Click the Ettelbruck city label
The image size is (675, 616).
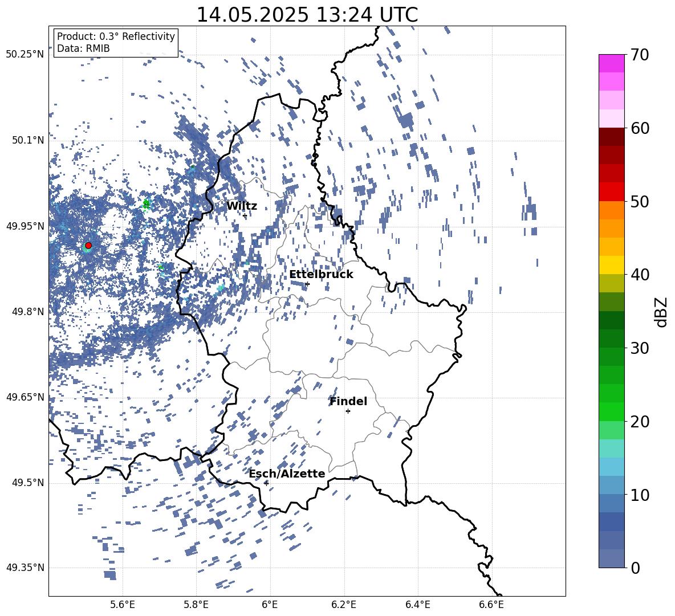(321, 275)
